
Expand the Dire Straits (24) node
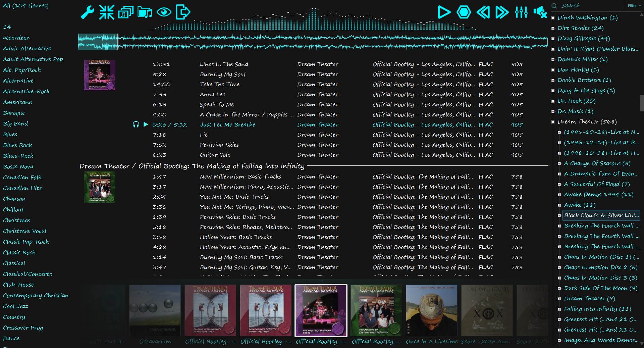(553, 28)
